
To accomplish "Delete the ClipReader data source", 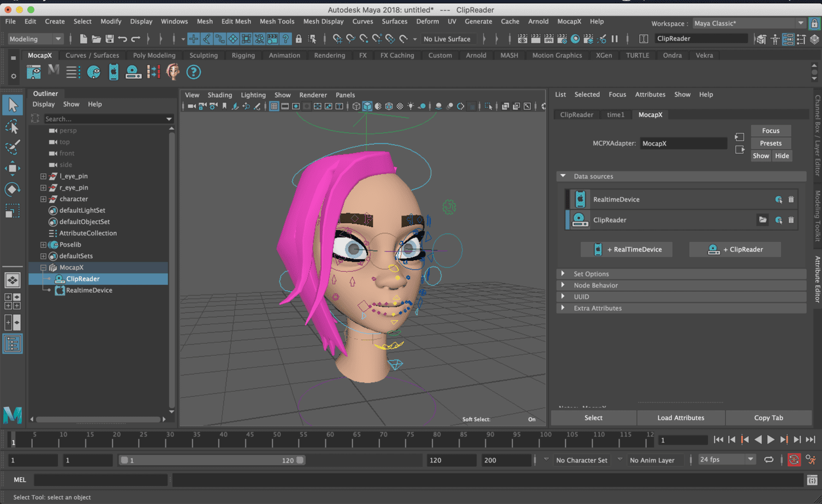I will pos(791,220).
